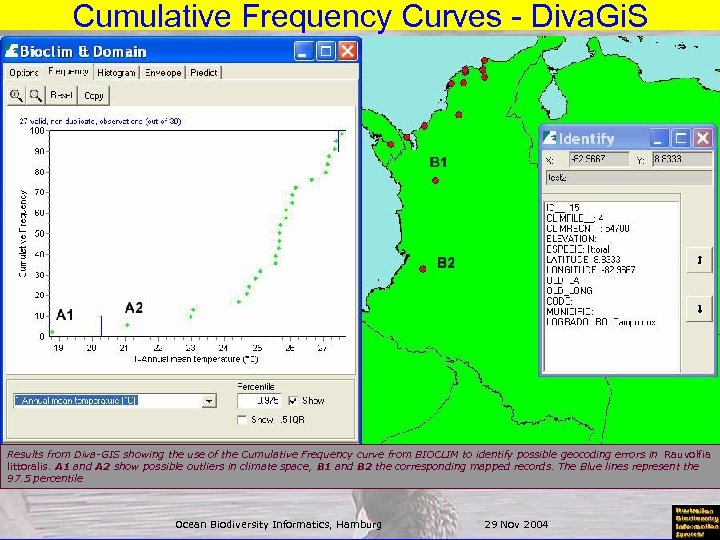The width and height of the screenshot is (720, 540).
Task: Expand the Annual mean temperature dropdown
Action: (208, 401)
